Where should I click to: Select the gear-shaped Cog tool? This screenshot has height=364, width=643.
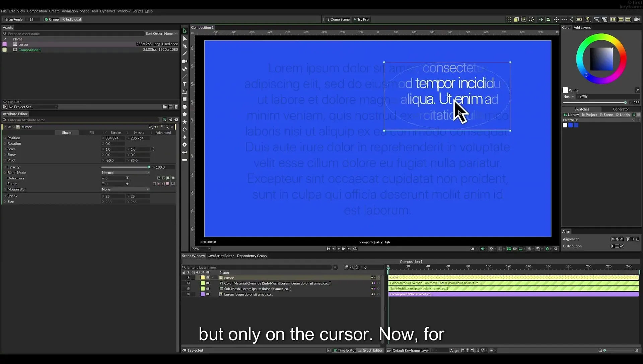coord(185,145)
